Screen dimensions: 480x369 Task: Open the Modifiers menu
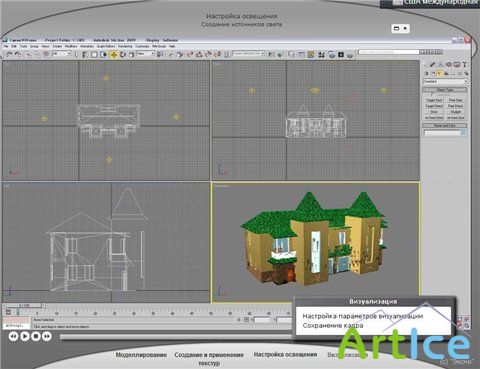[x=70, y=46]
